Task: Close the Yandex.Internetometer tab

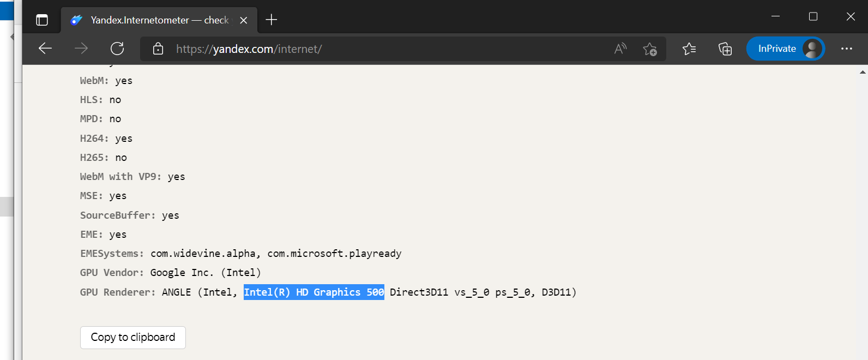Action: click(x=244, y=20)
